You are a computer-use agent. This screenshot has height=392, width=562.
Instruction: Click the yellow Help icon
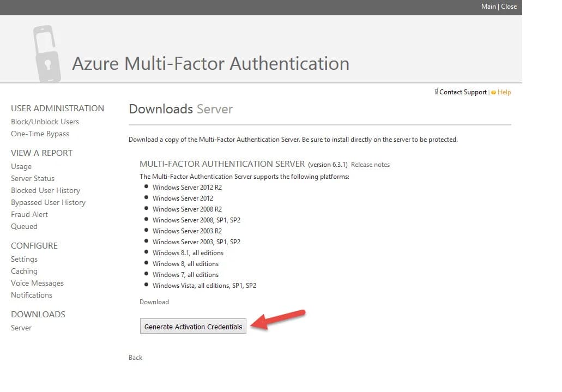tap(493, 93)
